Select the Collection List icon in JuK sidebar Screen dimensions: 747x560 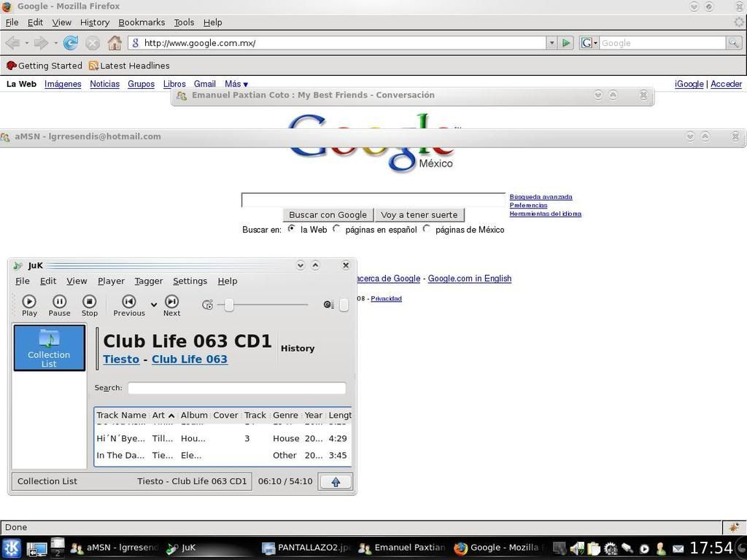click(49, 348)
